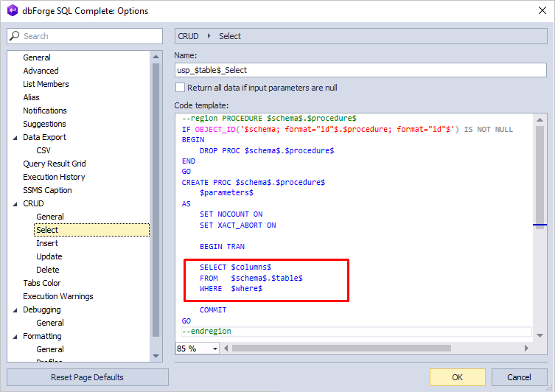Select the CRUD tree item

(x=34, y=203)
